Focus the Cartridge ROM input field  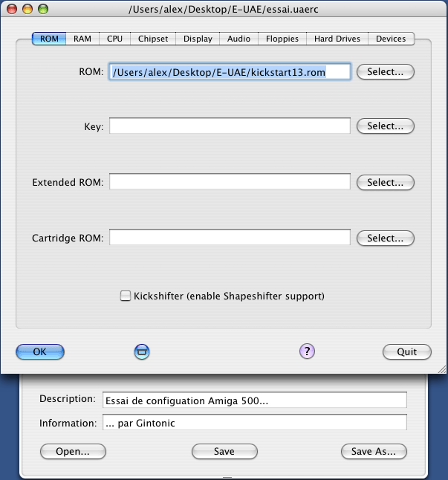point(230,237)
